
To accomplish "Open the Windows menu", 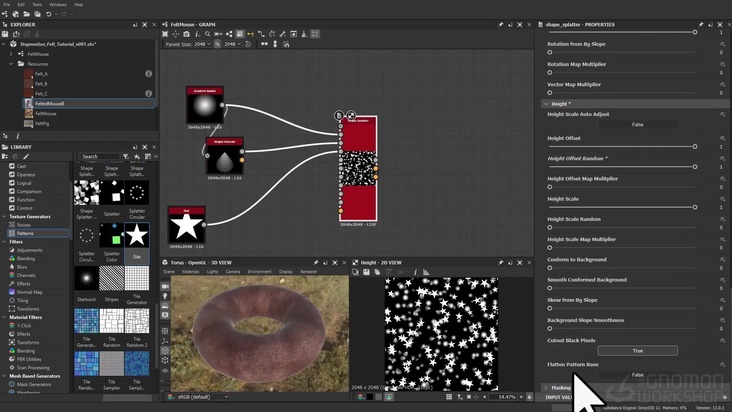I will pyautogui.click(x=58, y=5).
